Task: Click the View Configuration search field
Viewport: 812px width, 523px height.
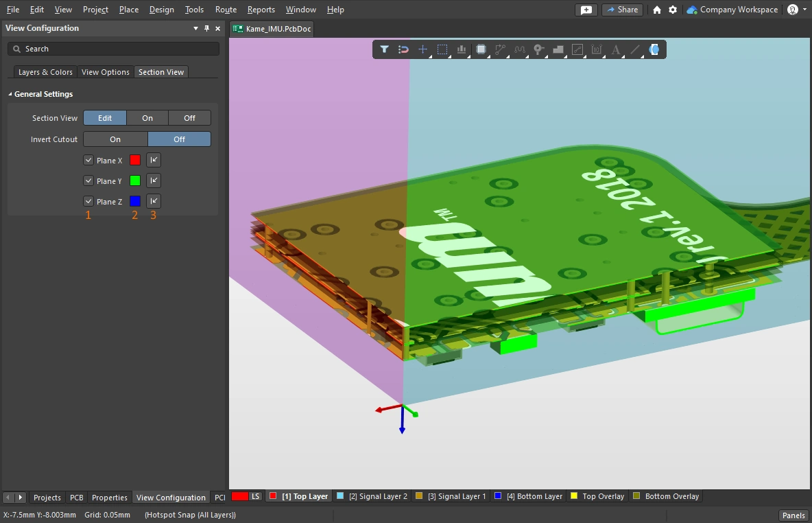Action: pyautogui.click(x=113, y=49)
